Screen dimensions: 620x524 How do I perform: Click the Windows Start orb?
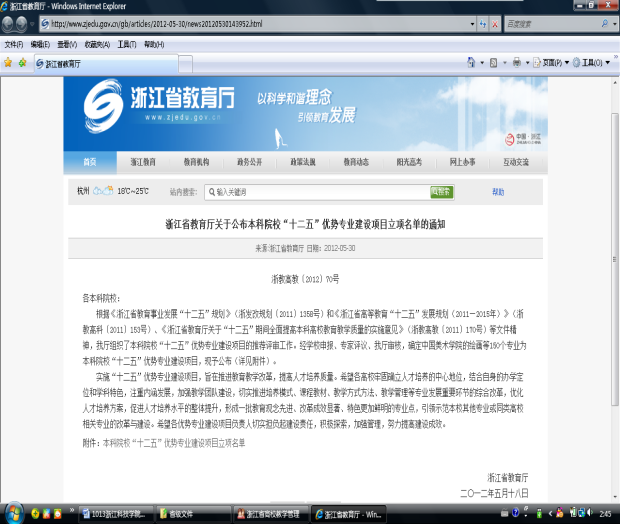(12, 513)
